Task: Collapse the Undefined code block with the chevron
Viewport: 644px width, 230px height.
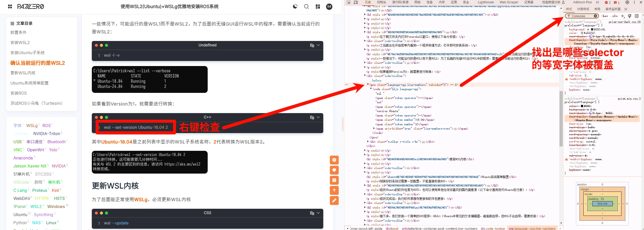Action: (318, 45)
